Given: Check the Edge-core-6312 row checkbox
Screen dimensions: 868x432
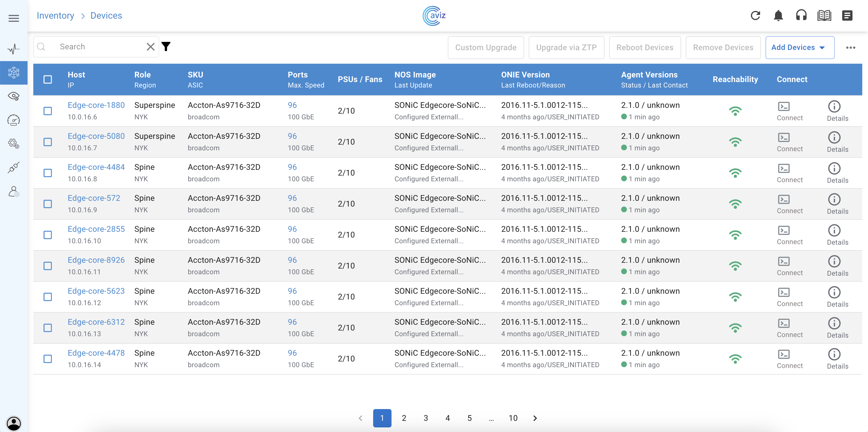Looking at the screenshot, I should [48, 328].
